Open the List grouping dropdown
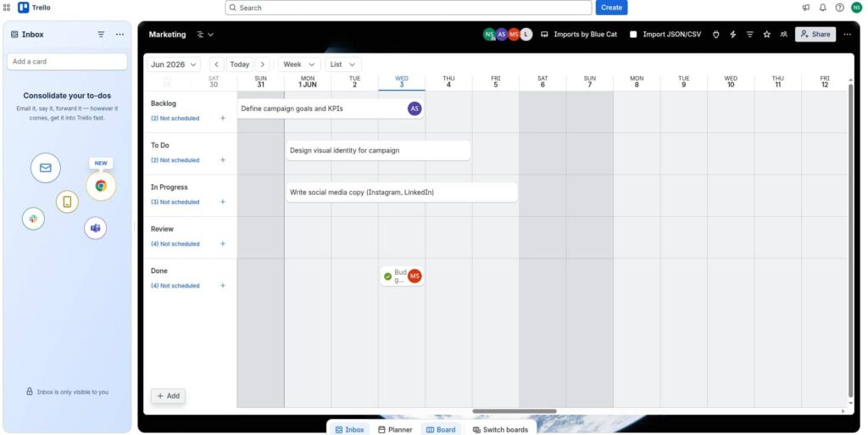The image size is (868, 435). 342,64
